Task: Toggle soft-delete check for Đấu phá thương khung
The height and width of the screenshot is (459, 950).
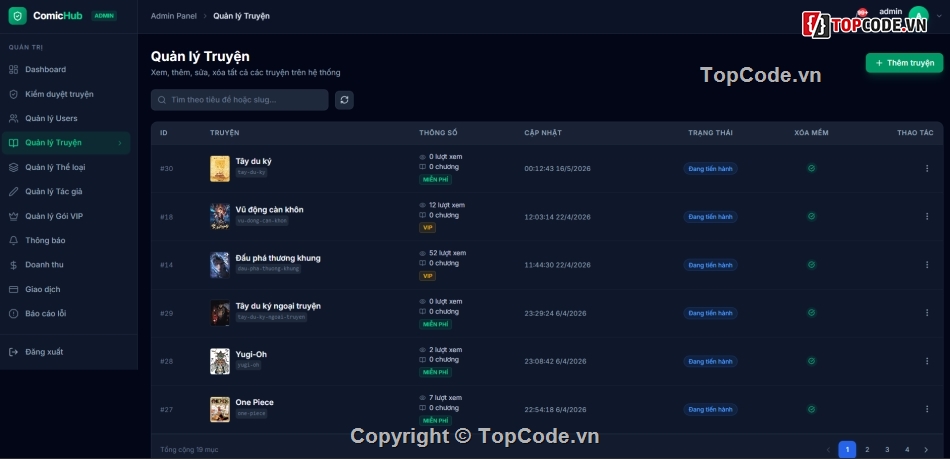Action: click(811, 265)
